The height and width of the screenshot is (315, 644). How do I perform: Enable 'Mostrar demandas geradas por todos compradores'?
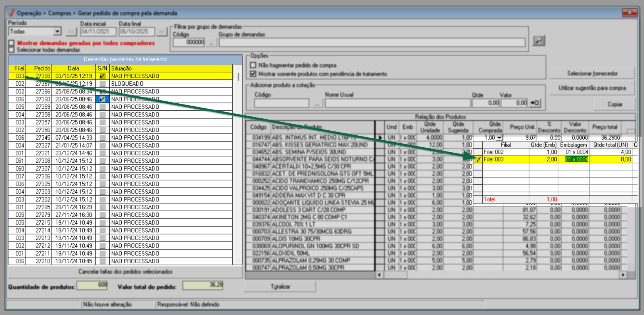click(x=12, y=43)
